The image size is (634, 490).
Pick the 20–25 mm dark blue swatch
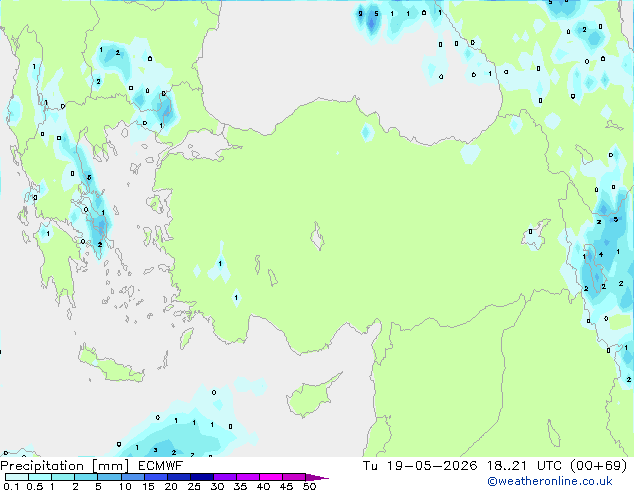(178, 477)
